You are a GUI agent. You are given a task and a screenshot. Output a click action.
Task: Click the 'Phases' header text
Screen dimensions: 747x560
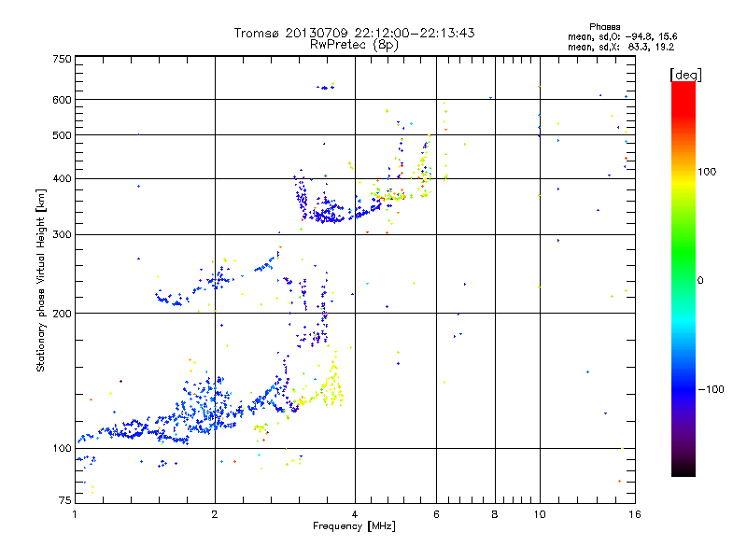pos(604,27)
